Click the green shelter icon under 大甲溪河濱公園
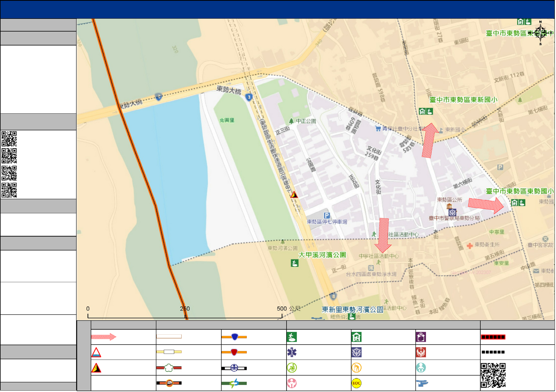Screen dimensions: 556x392 [x=295, y=263]
